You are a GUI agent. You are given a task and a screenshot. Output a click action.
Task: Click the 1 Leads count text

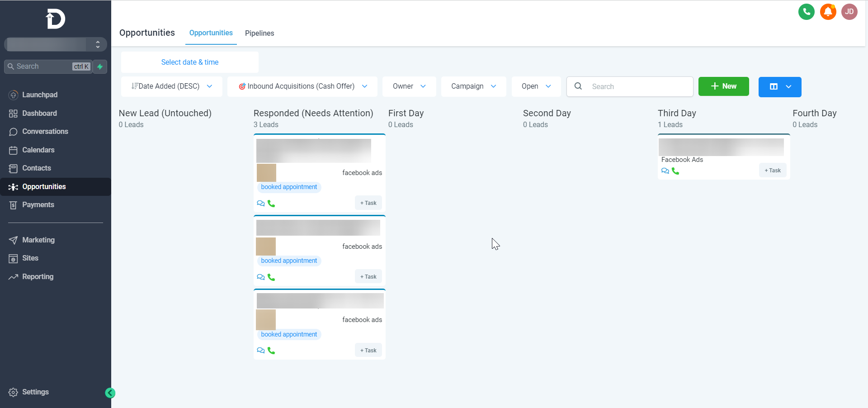tap(670, 125)
